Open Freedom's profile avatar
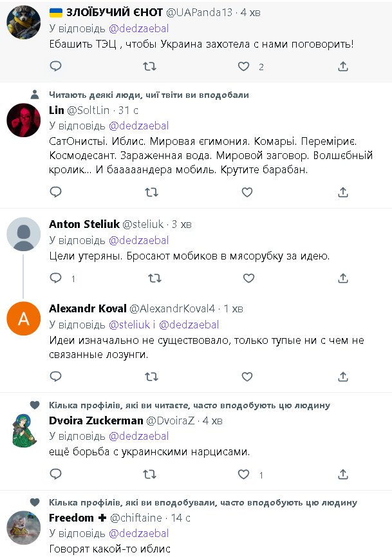Viewport: 392px width, 557px height. (x=23, y=527)
